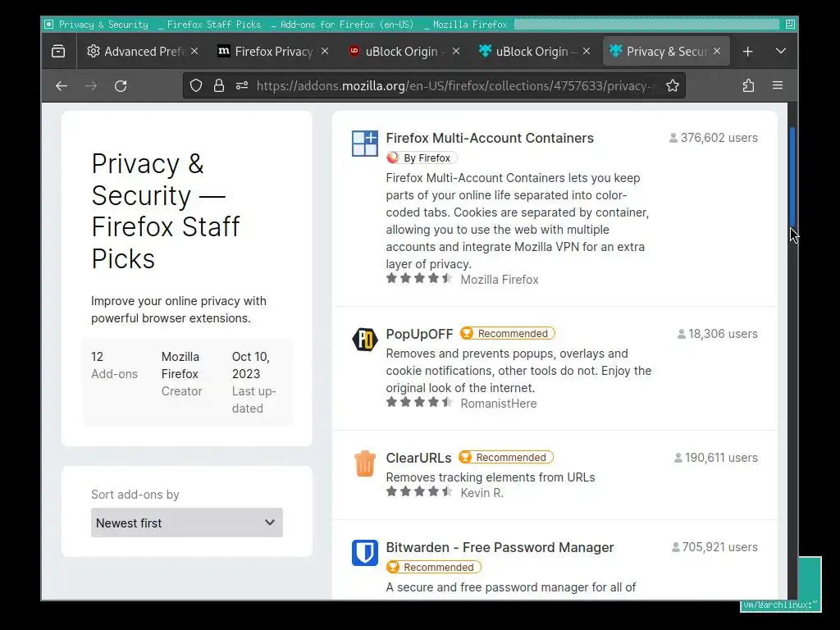Open Firefox Multi-Account Containers title link
The height and width of the screenshot is (630, 840).
point(490,138)
